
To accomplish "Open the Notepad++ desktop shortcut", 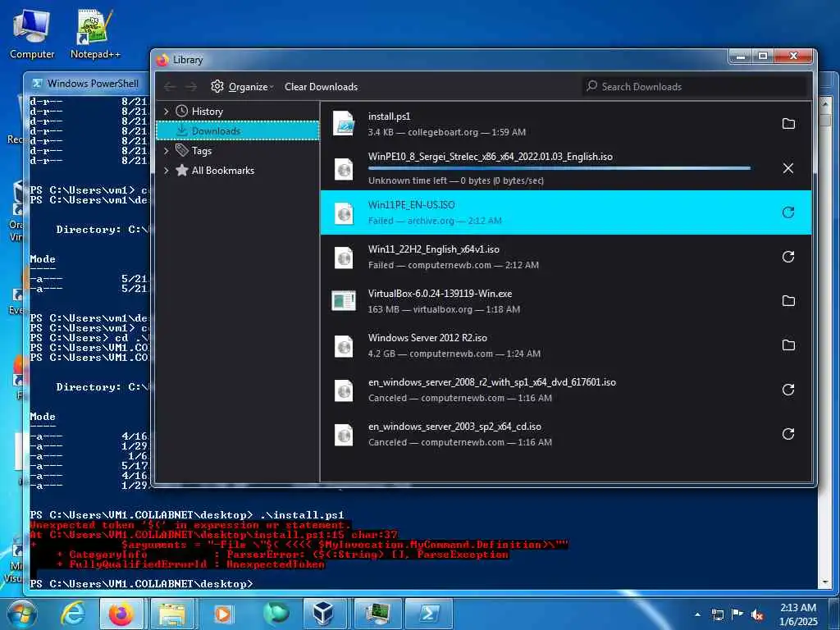I will pos(95,33).
